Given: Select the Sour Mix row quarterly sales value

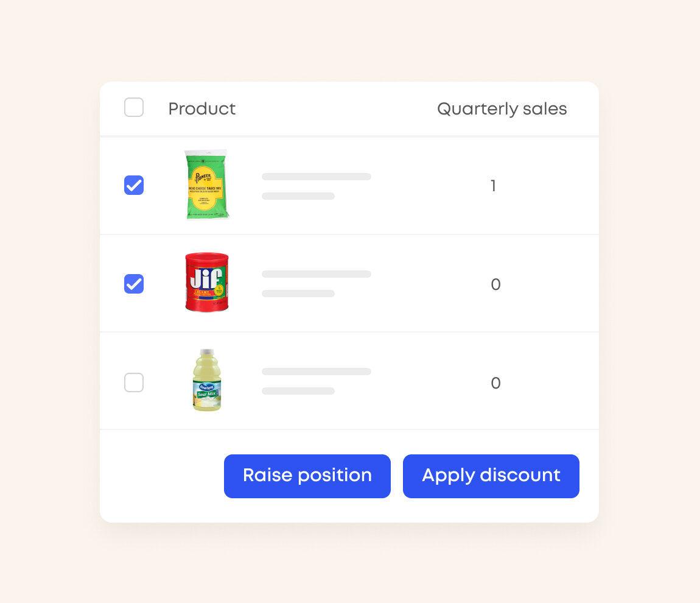Looking at the screenshot, I should click(495, 384).
